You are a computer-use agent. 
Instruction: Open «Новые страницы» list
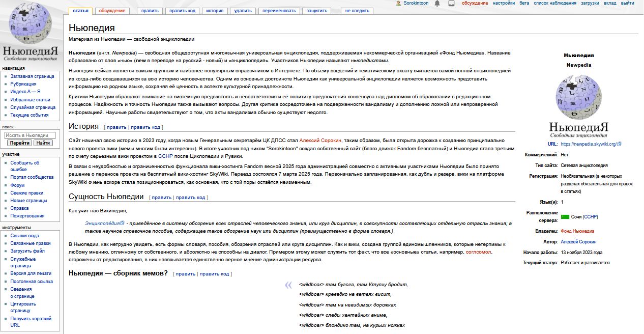click(x=28, y=201)
